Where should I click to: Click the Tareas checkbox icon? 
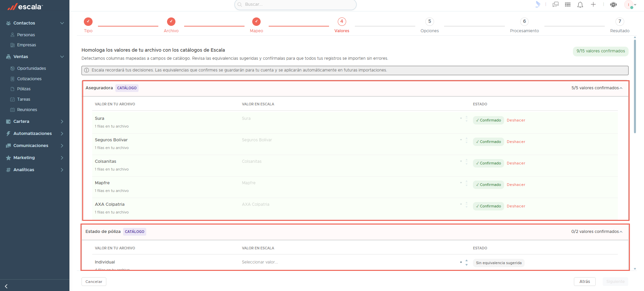[x=12, y=99]
